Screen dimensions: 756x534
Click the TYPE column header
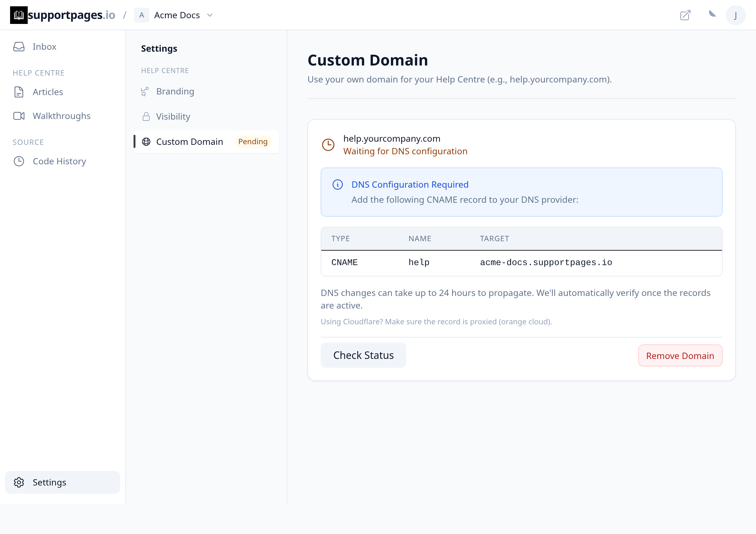(341, 239)
